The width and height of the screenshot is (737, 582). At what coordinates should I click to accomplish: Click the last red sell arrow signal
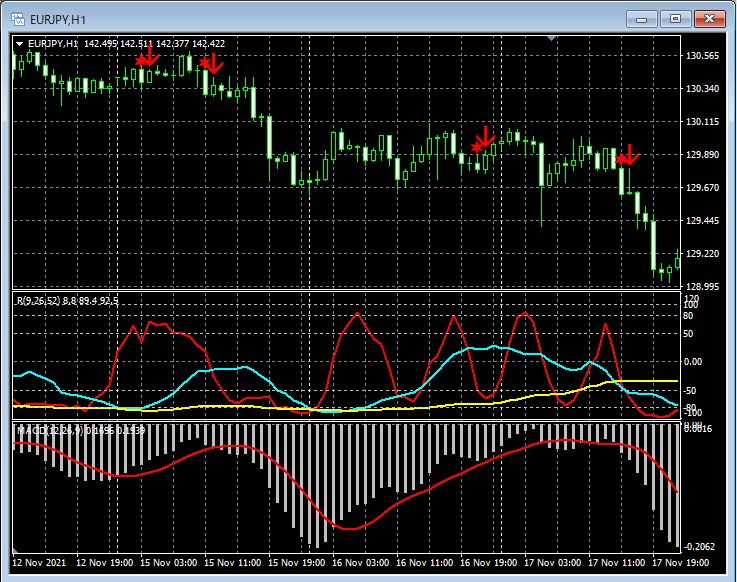click(x=627, y=155)
